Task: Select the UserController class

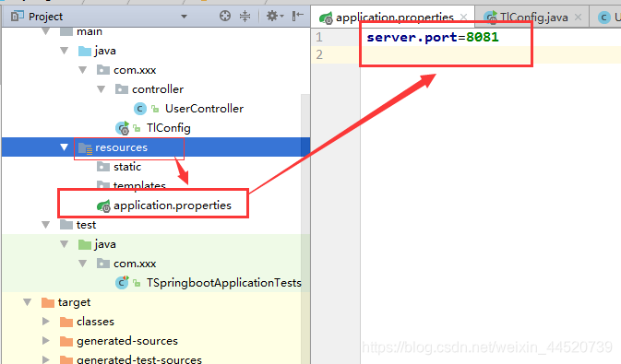Action: coord(204,109)
